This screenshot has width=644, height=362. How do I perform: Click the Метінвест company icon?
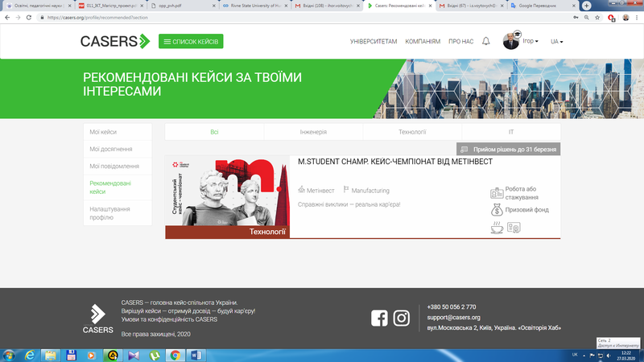[x=302, y=189]
